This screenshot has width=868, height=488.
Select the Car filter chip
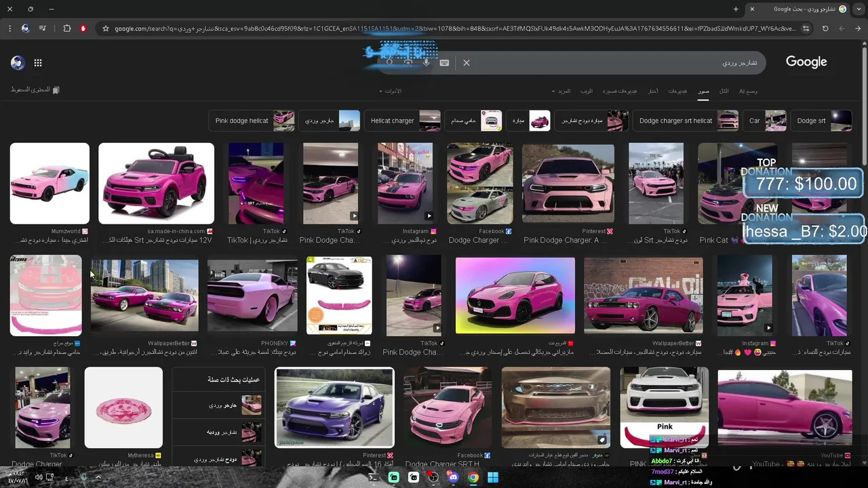pos(764,121)
